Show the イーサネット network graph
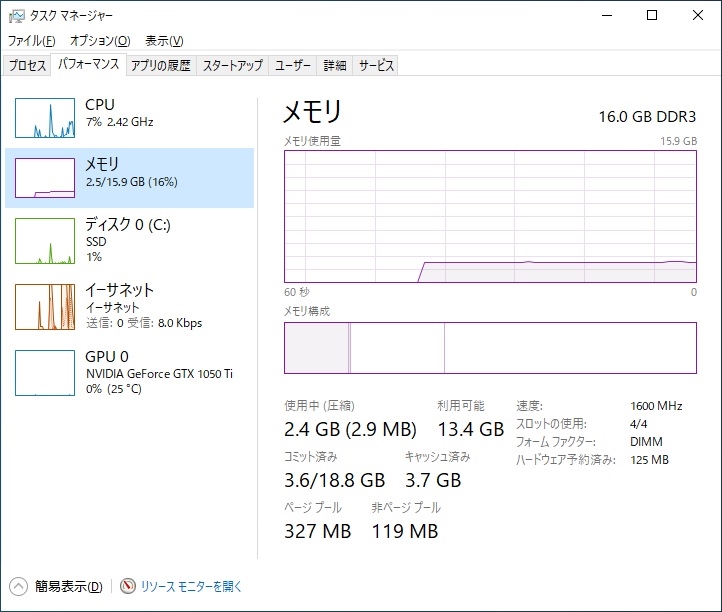722x612 pixels. 45,307
